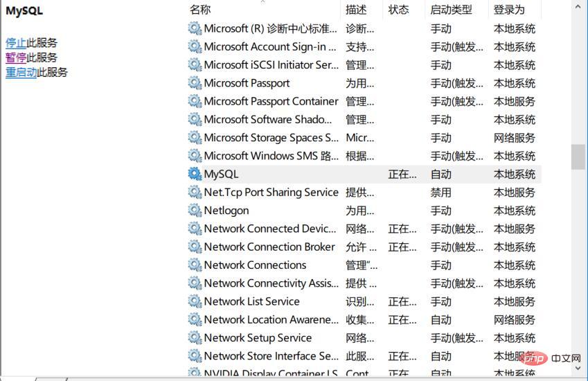Pause the service using 暂停 link
This screenshot has height=381, width=588.
[16, 57]
